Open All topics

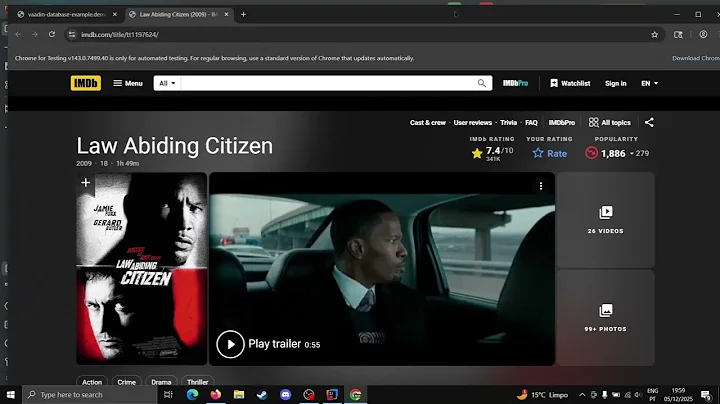[x=610, y=123]
